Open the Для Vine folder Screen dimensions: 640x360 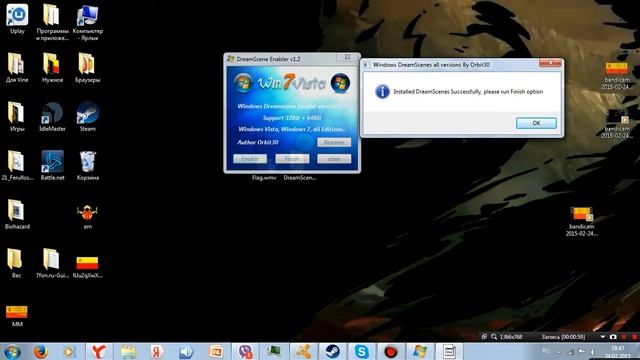tap(17, 68)
